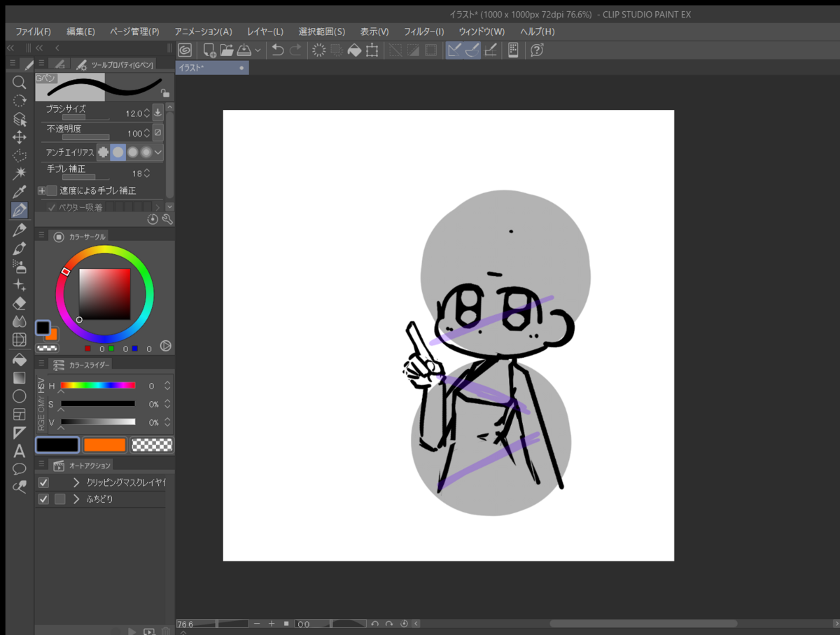Select the Brush tool
Screen dimensions: 840x635
20,248
